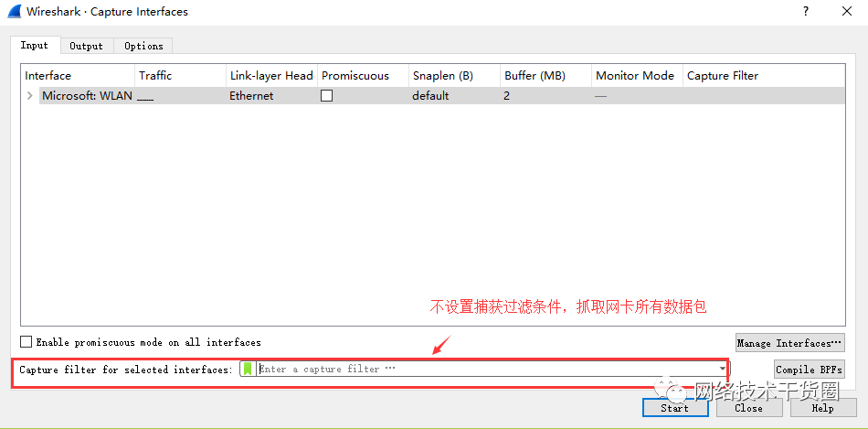Focus the capture filter input field

click(x=487, y=369)
